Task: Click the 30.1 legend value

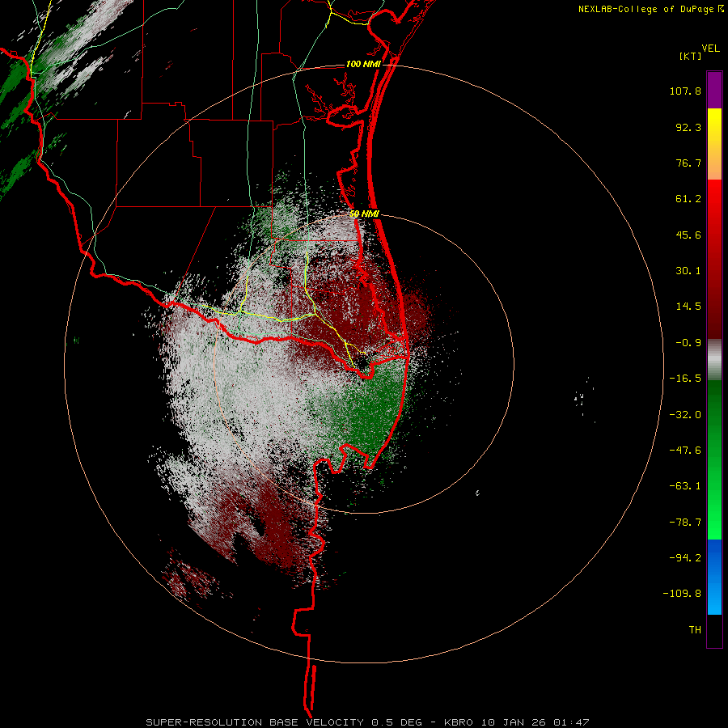Action: pyautogui.click(x=688, y=271)
